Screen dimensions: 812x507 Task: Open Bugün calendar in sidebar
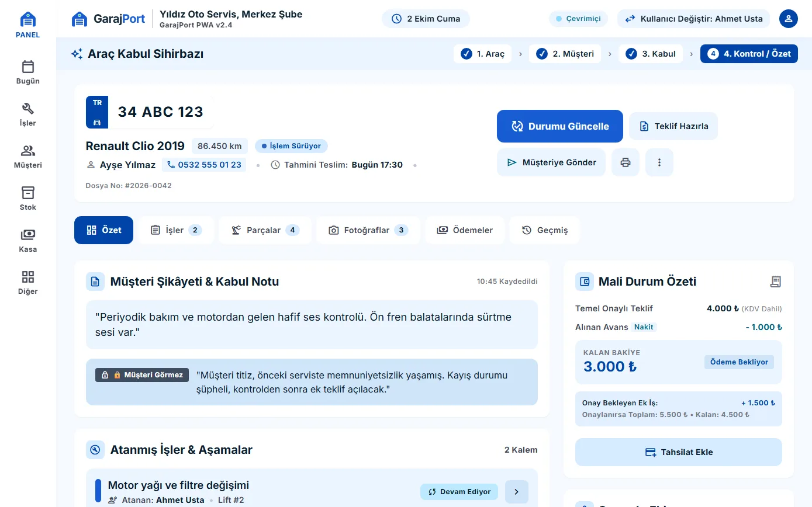28,72
